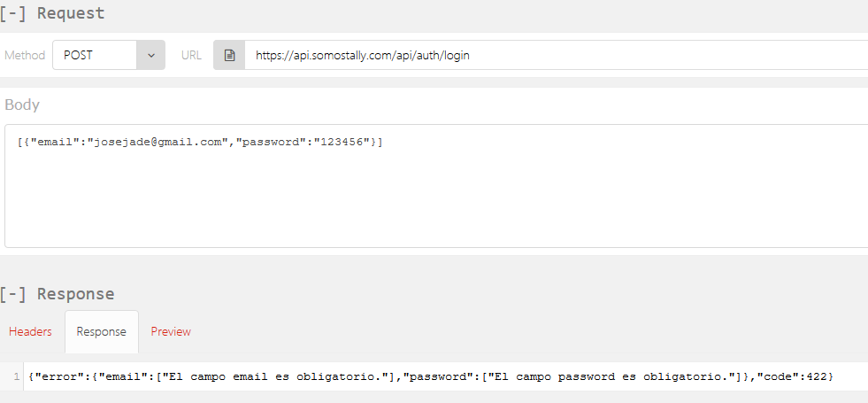The height and width of the screenshot is (403, 868).
Task: Click inside the Body text area
Action: (x=436, y=186)
